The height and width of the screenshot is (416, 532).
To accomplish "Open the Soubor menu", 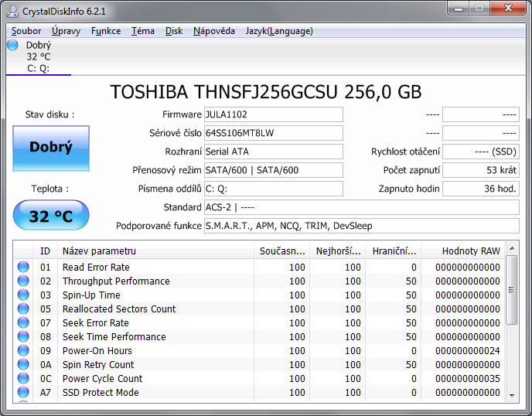I will point(26,31).
